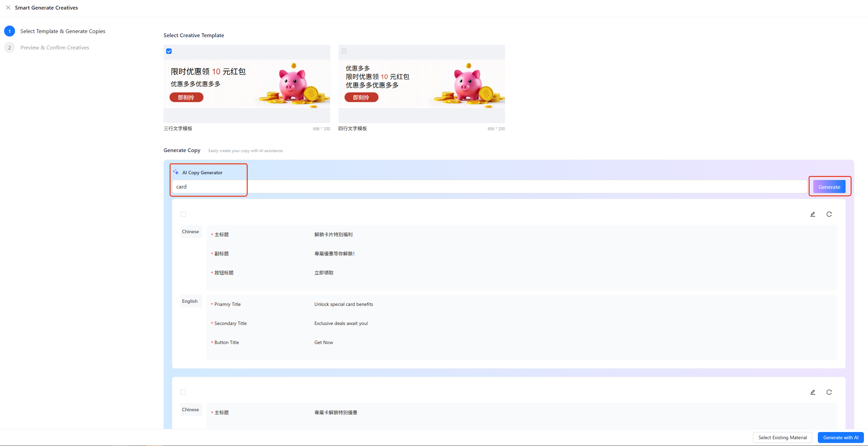The height and width of the screenshot is (446, 868).
Task: Select the second generated copy checkbox
Action: (183, 392)
